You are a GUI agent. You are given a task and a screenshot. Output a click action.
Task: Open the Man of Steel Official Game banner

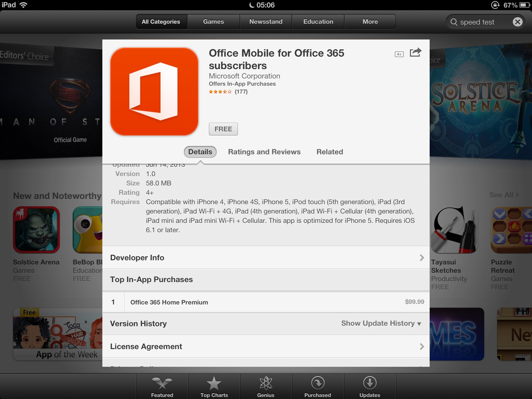51,101
